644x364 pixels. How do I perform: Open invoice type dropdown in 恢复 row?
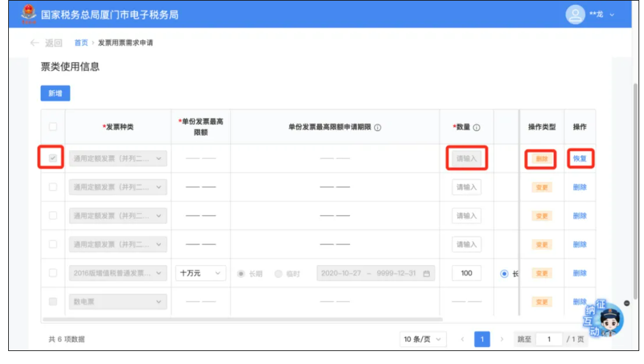pyautogui.click(x=118, y=158)
